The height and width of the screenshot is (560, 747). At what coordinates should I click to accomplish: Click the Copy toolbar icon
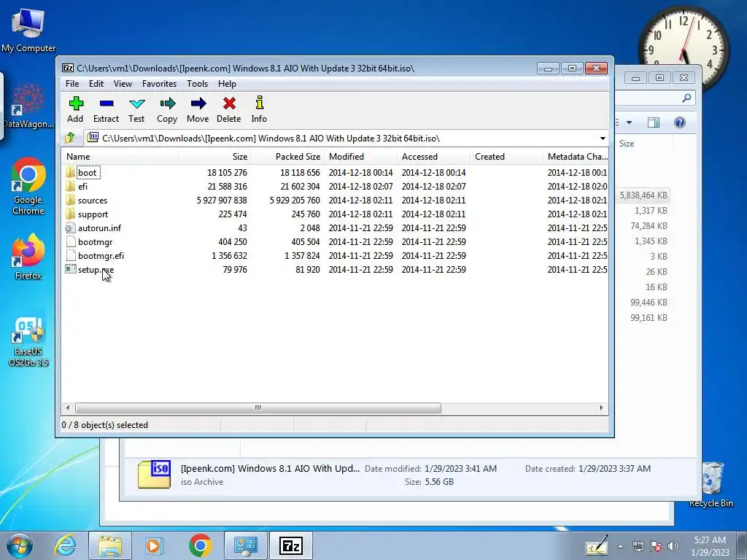(167, 104)
